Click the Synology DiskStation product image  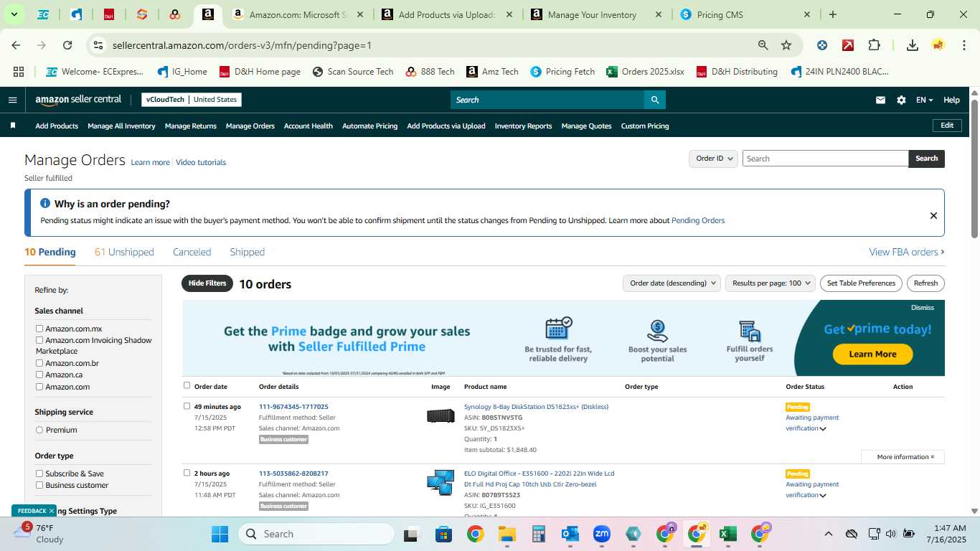[x=440, y=415]
